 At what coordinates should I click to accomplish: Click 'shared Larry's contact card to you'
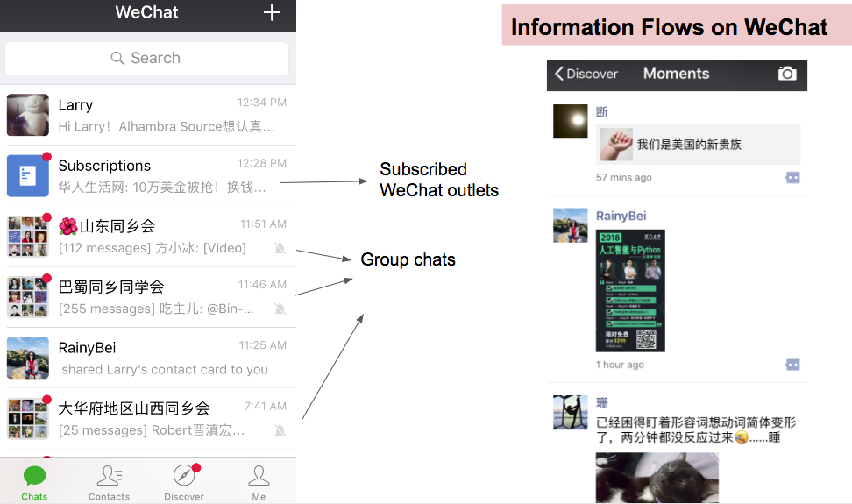[x=165, y=370]
